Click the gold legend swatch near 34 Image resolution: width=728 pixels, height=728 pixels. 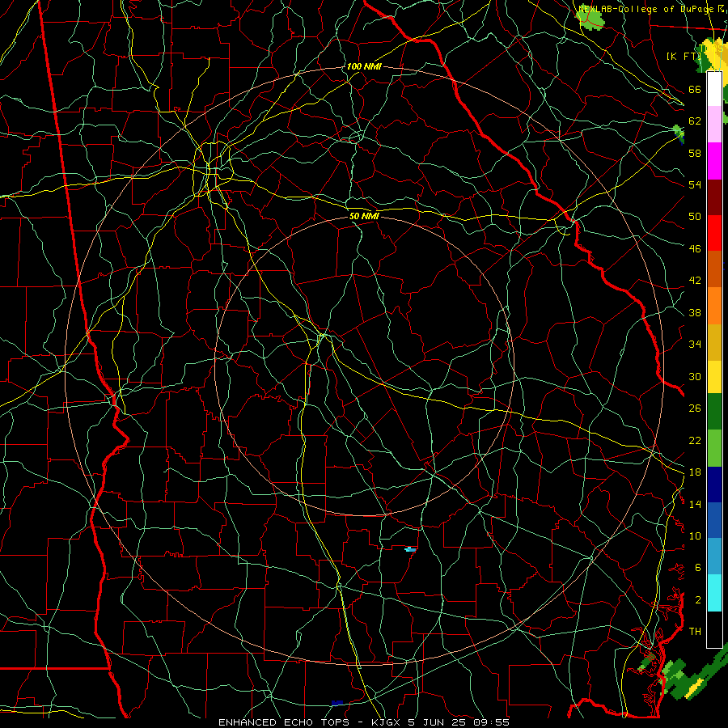(x=714, y=343)
